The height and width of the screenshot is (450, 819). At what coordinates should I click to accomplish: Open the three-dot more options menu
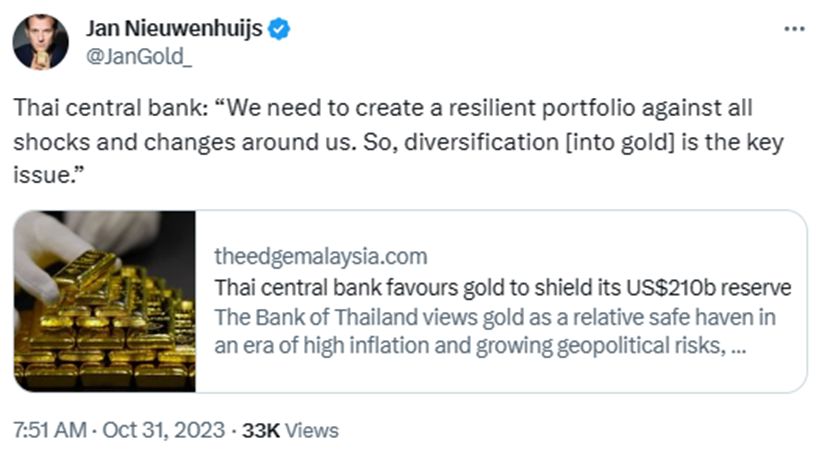tap(794, 29)
